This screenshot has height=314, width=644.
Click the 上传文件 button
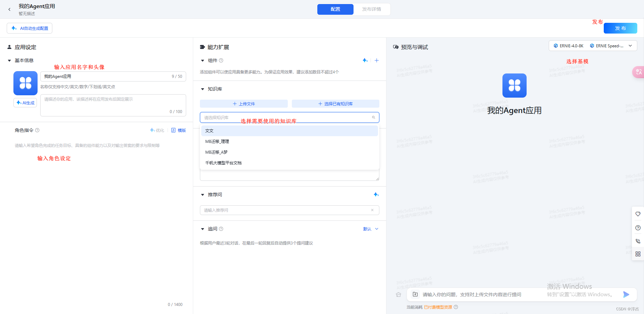(x=244, y=104)
